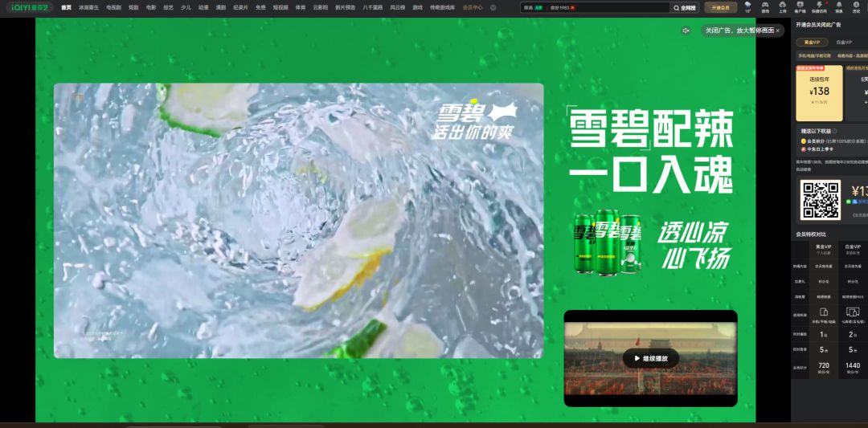Open the watch history clock icon
Screen dimensions: 868x428
coord(856,6)
